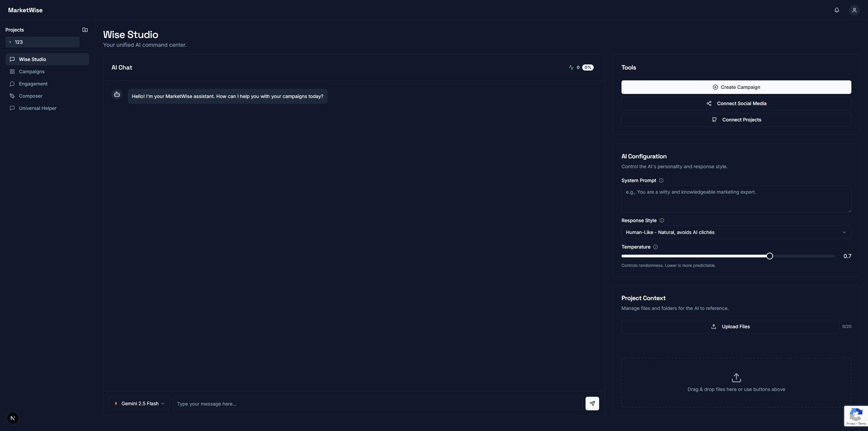
Task: Expand the project named 123
Action: click(10, 42)
